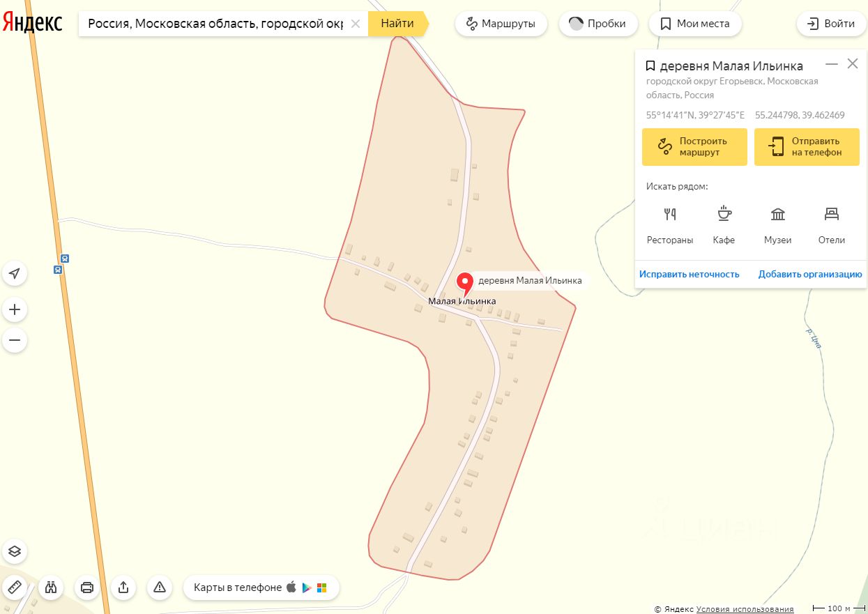
Task: Click the address search input field
Action: point(215,24)
